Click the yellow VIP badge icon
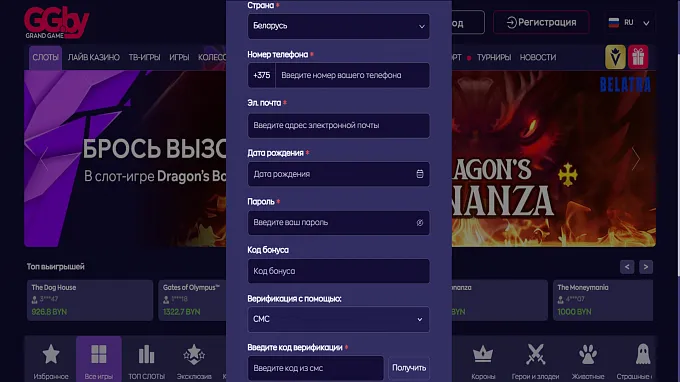Screen dimensions: 680x382 (615, 57)
